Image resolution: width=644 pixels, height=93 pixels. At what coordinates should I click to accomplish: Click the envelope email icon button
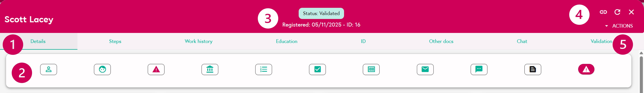tap(425, 69)
